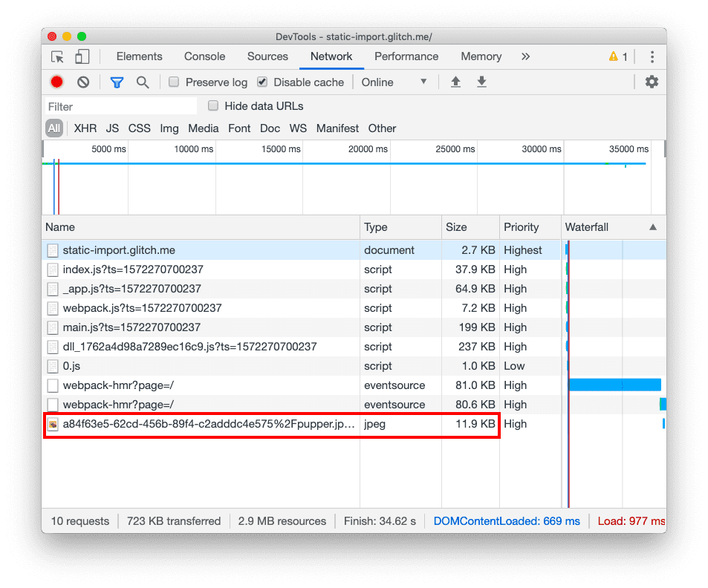Open the Console panel

(204, 56)
